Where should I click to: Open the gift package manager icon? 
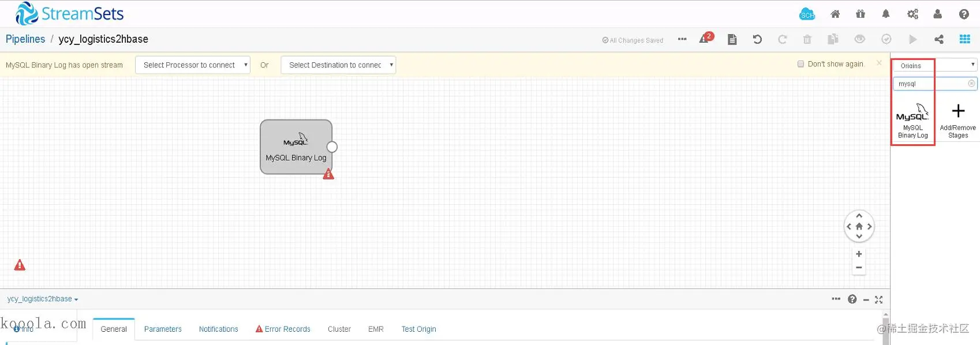(x=861, y=14)
